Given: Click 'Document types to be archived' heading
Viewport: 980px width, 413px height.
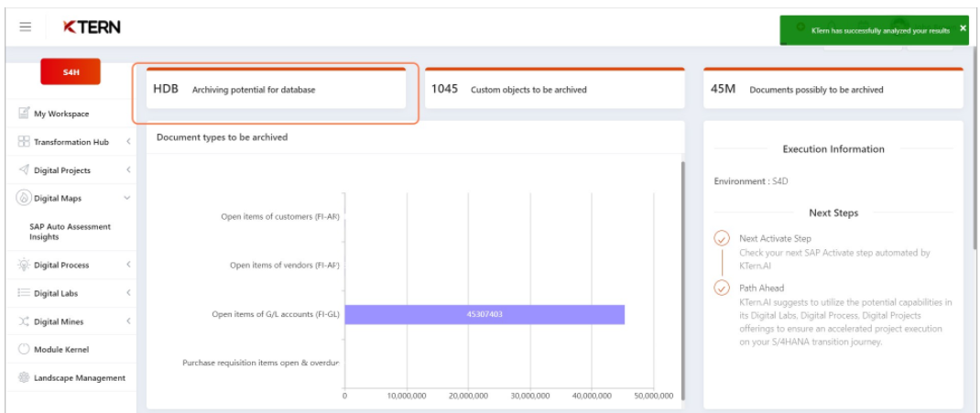Looking at the screenshot, I should click(x=222, y=136).
